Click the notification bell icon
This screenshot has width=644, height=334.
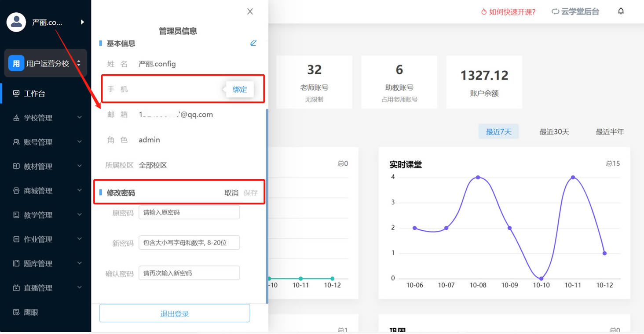tap(621, 11)
